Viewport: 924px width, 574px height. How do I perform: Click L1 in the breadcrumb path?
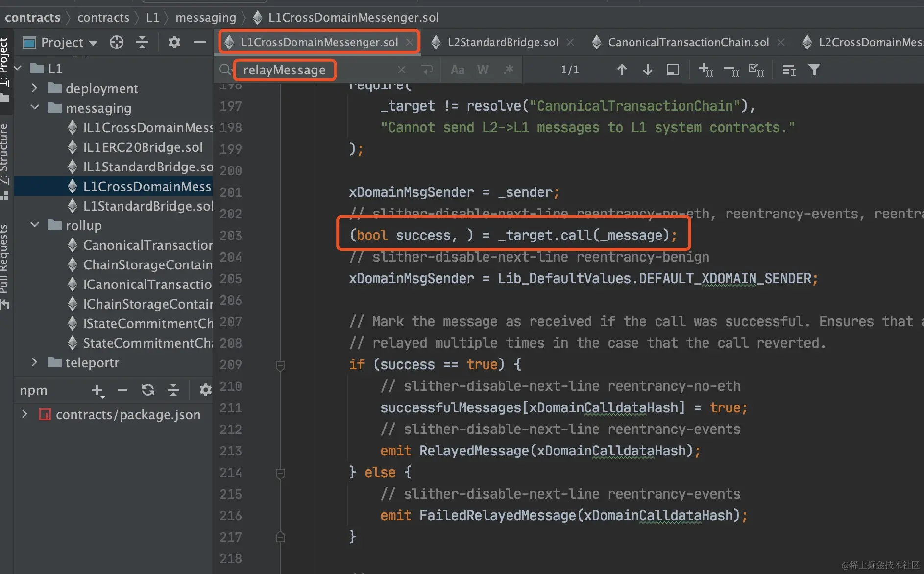[152, 18]
